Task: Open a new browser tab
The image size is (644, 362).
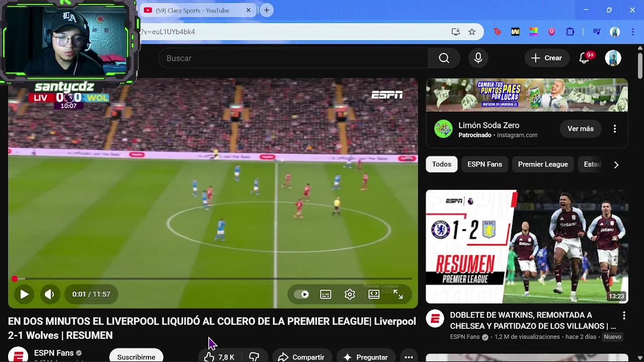Action: (267, 10)
